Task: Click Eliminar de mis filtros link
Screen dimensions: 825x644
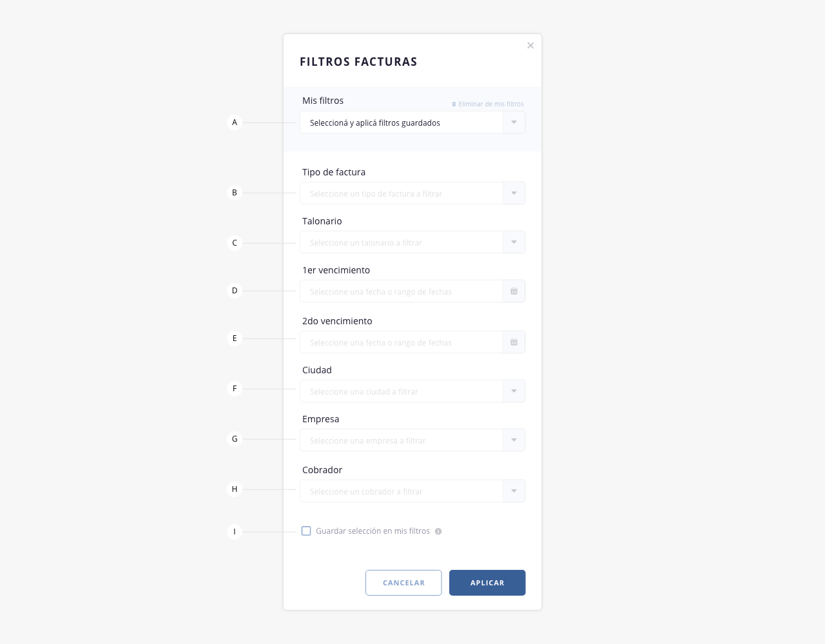Action: point(491,104)
